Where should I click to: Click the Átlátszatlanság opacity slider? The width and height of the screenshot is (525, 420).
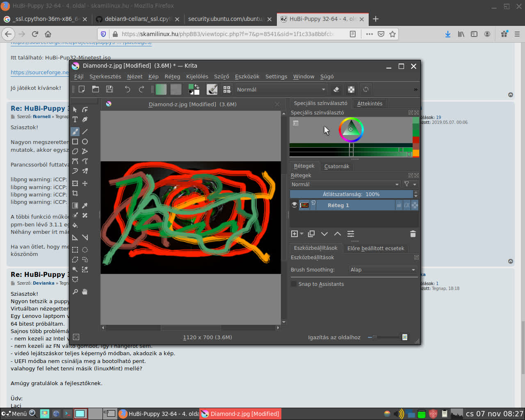click(x=351, y=194)
